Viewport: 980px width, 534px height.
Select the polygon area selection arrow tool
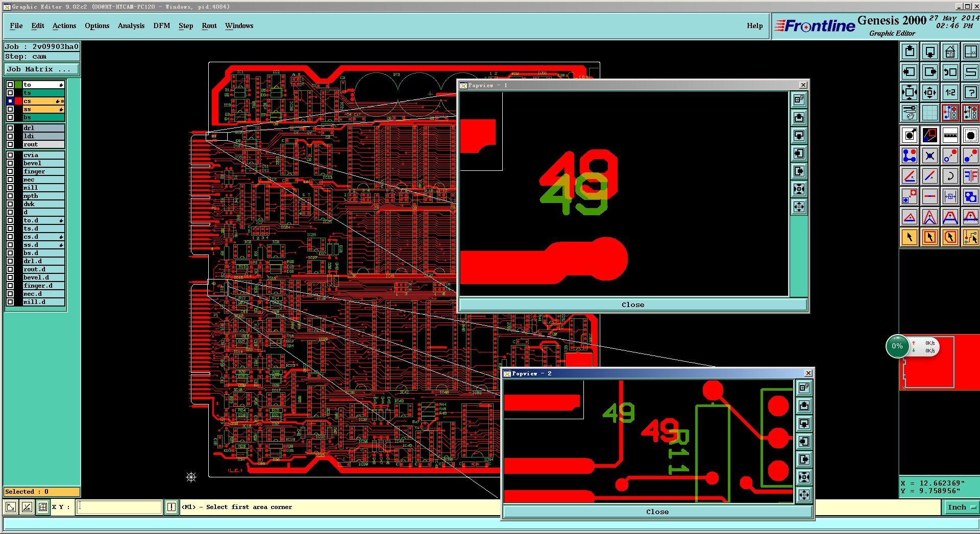950,237
